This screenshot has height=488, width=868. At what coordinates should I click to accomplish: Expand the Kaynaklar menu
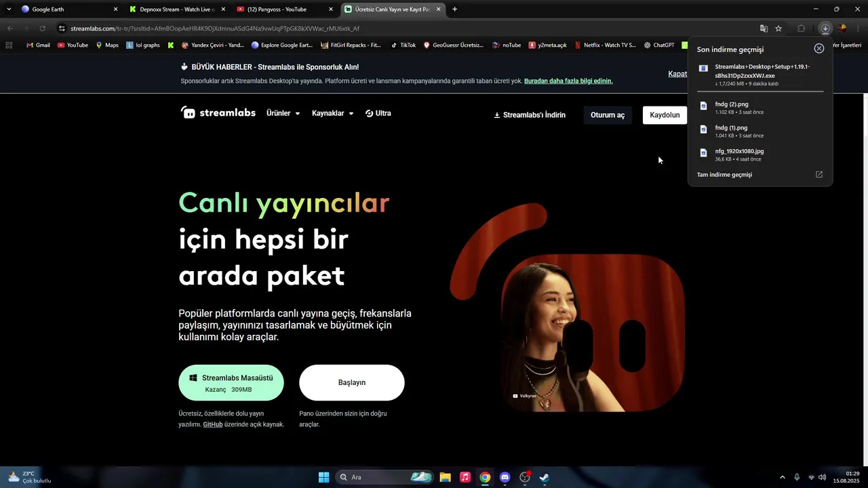coord(332,113)
